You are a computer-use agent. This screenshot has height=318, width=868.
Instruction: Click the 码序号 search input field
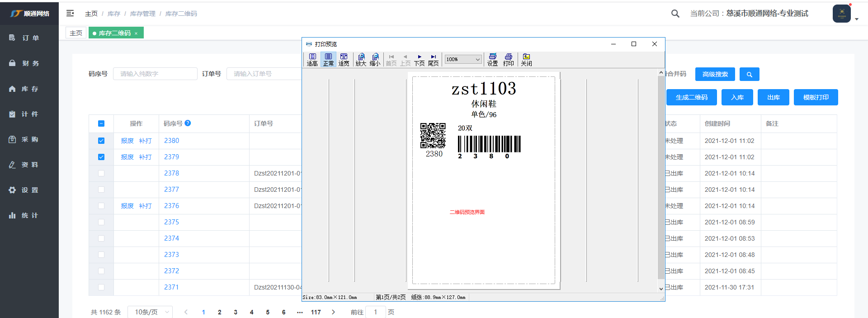click(155, 74)
